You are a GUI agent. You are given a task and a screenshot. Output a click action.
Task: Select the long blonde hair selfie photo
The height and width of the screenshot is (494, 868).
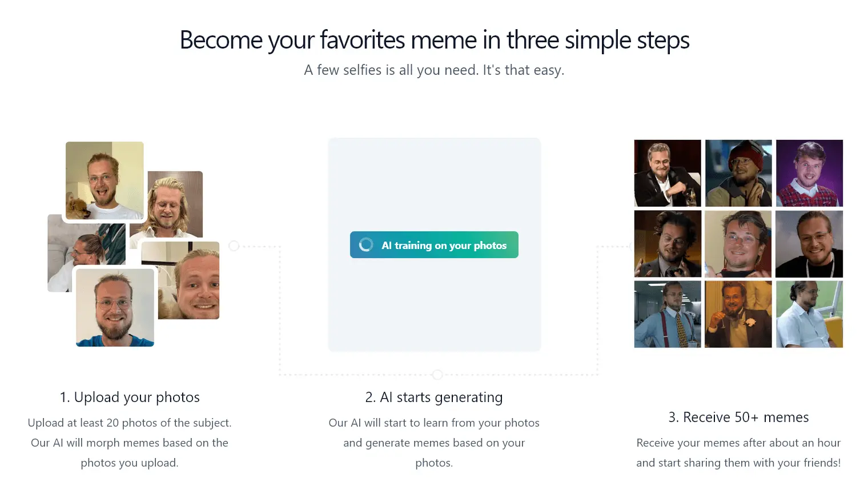pyautogui.click(x=174, y=204)
